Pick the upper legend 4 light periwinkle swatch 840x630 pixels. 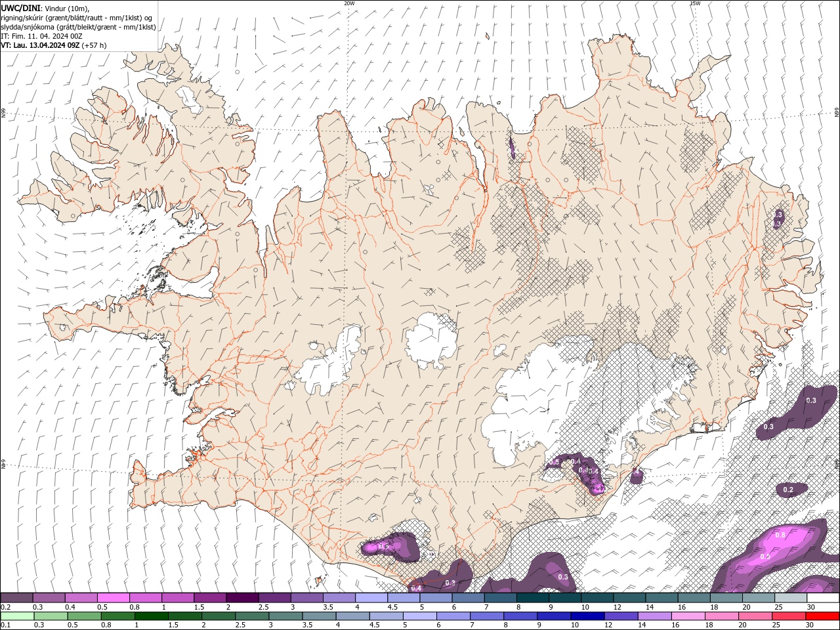(x=371, y=598)
